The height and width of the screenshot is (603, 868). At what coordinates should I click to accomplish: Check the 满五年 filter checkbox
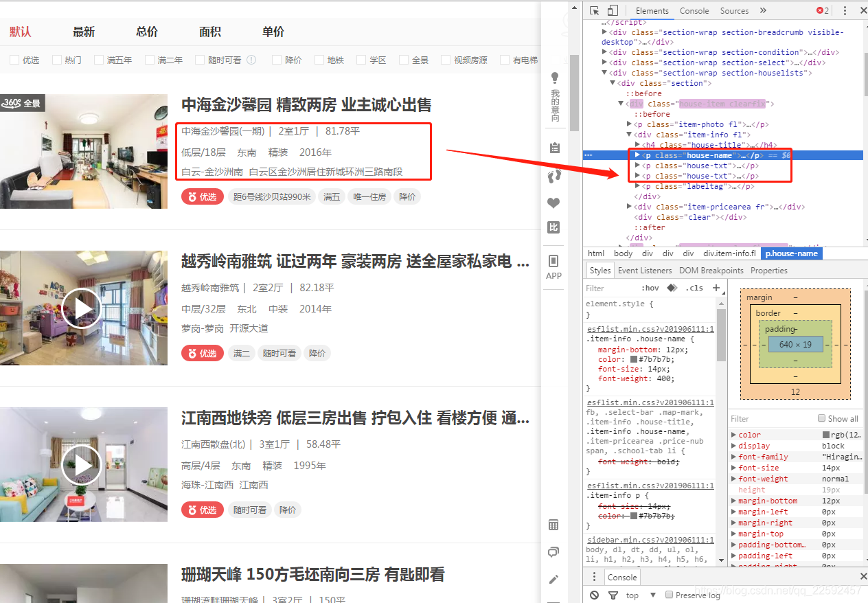(99, 60)
